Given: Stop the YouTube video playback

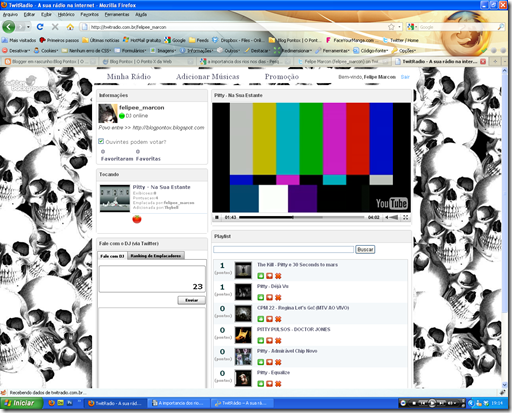Looking at the screenshot, I should 217,217.
